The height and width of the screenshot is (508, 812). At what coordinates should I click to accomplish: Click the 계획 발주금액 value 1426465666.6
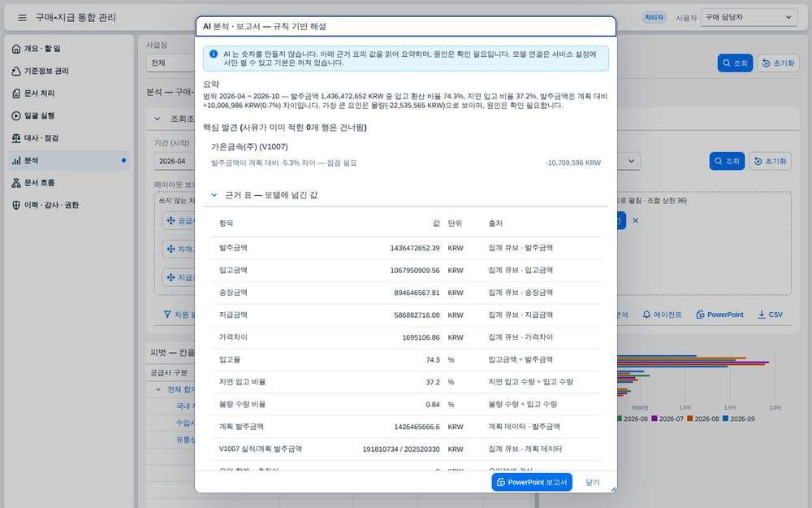pos(417,427)
